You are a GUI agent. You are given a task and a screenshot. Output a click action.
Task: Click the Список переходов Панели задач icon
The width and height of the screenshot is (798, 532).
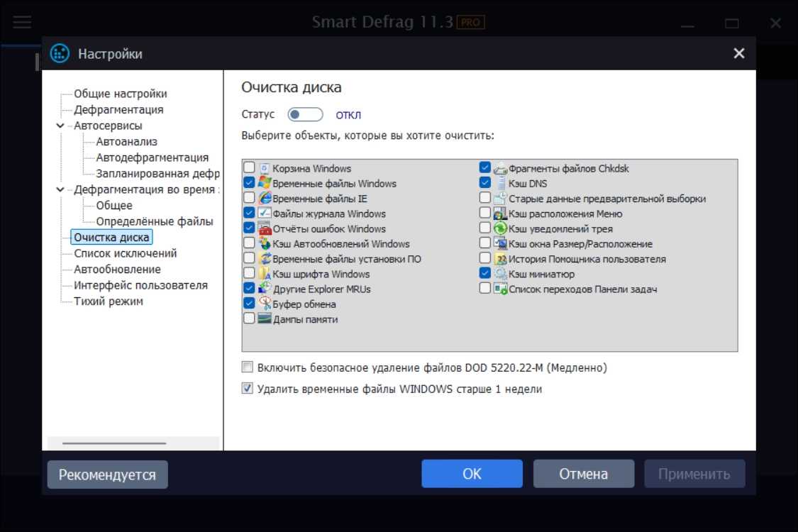tap(500, 289)
